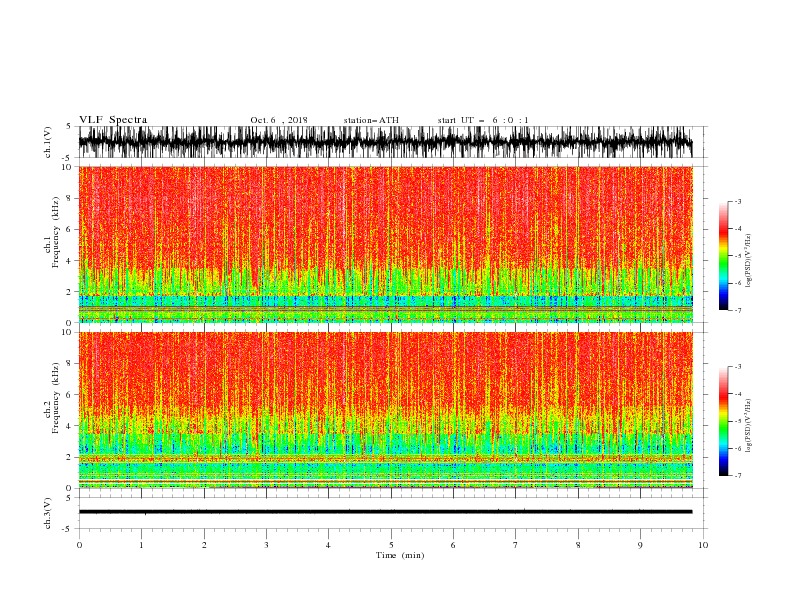This screenshot has width=792, height=612.
Task: Click time axis tick label "10"
Action: (703, 545)
